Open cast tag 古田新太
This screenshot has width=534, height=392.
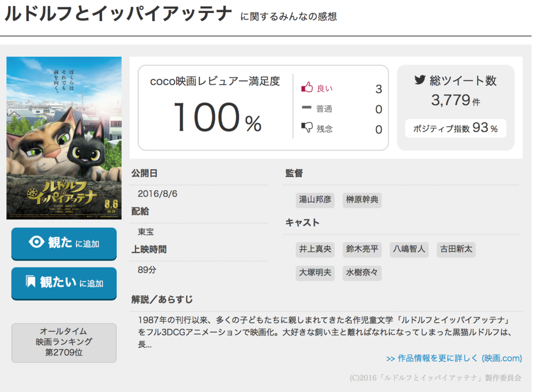click(456, 249)
